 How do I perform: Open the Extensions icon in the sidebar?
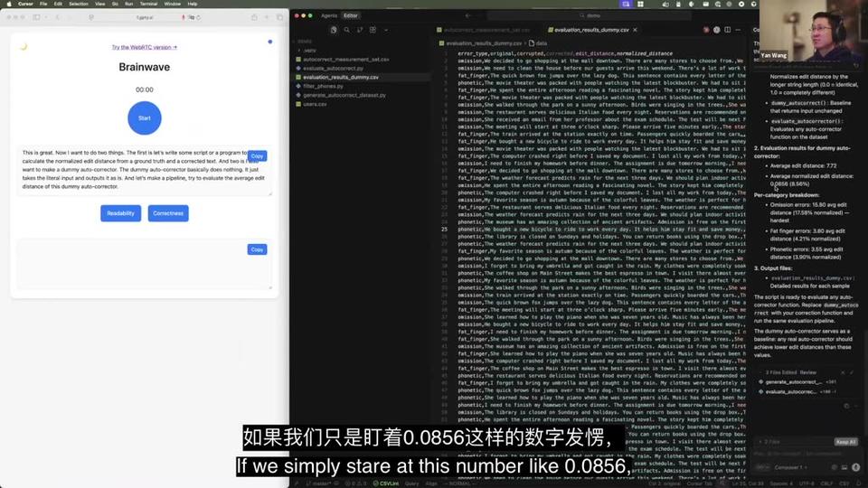(373, 30)
